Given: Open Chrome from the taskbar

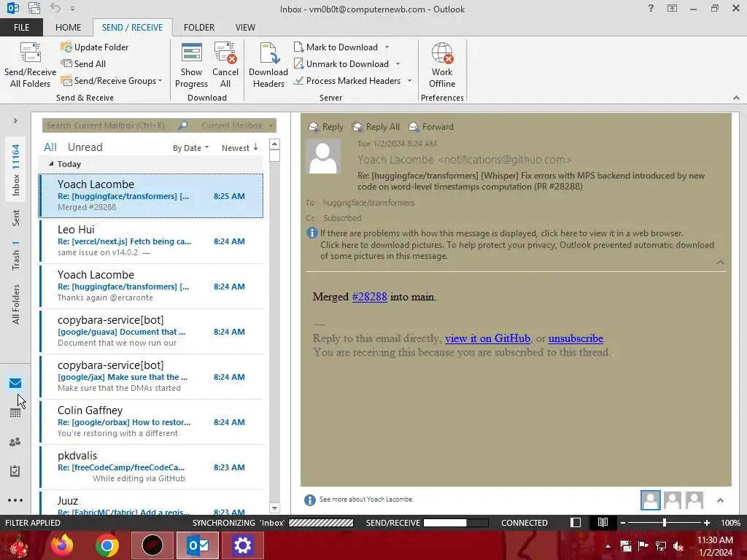Looking at the screenshot, I should (x=107, y=545).
